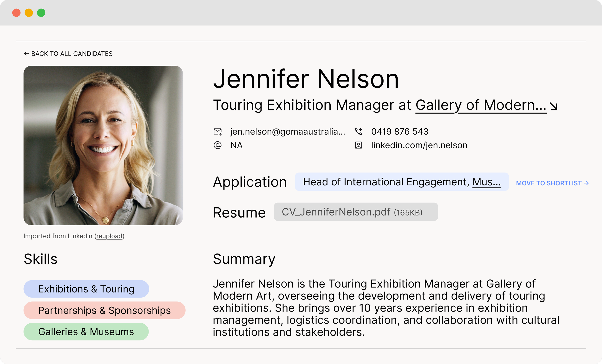Click Jennifer Nelson's profile photo
Image resolution: width=602 pixels, height=364 pixels.
(103, 145)
